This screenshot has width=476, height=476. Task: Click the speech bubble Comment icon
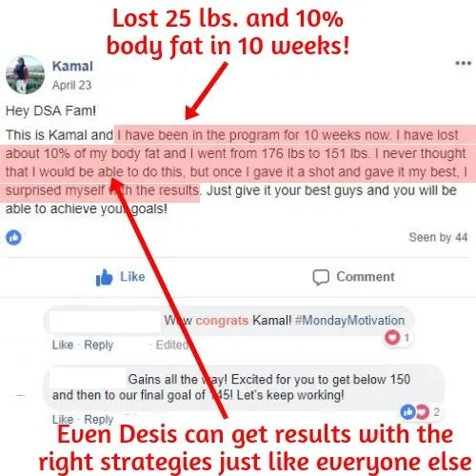pyautogui.click(x=321, y=277)
